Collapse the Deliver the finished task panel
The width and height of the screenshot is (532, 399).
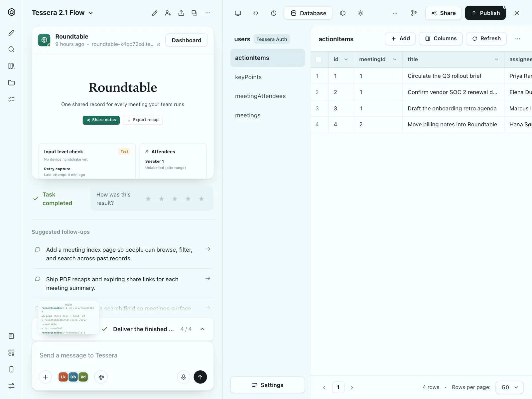(x=202, y=329)
